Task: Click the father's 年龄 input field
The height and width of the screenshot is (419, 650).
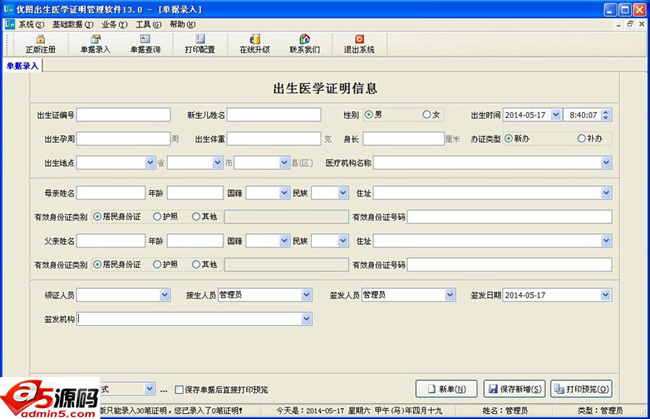Action: [x=195, y=241]
